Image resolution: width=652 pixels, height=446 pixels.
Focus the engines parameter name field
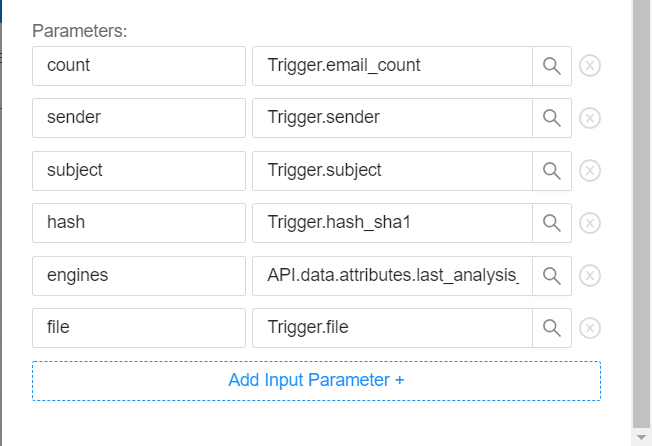coord(139,275)
